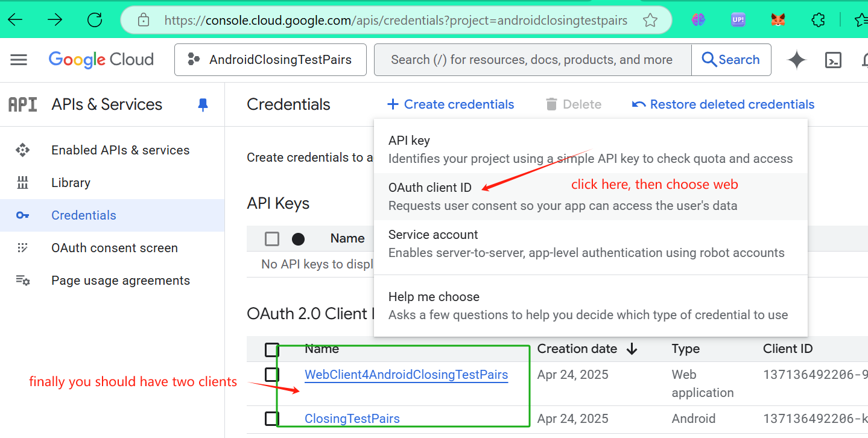
Task: Click the Page usage agreements icon
Action: pyautogui.click(x=23, y=281)
